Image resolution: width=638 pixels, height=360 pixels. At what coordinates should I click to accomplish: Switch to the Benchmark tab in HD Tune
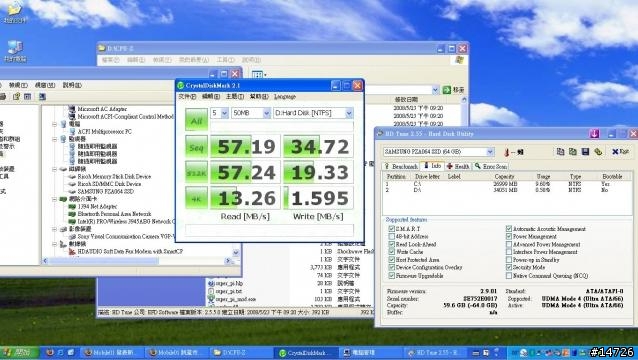(401, 166)
